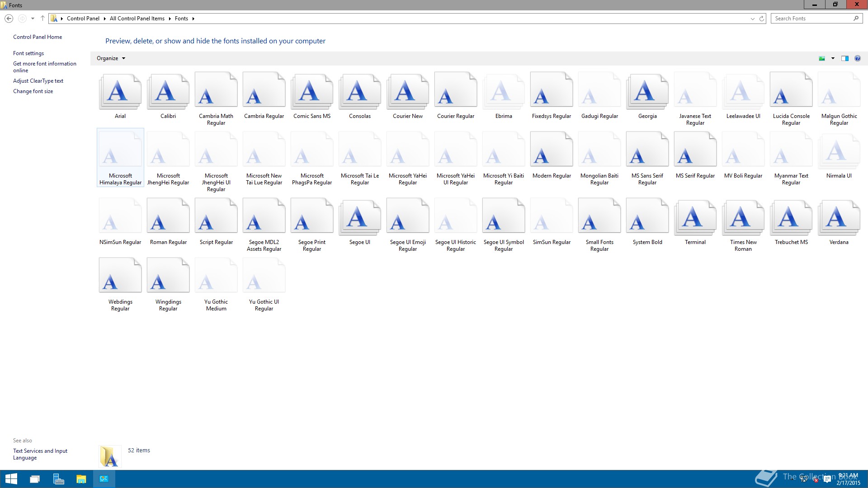
Task: Open Server Manager taskbar icon
Action: coord(58,479)
